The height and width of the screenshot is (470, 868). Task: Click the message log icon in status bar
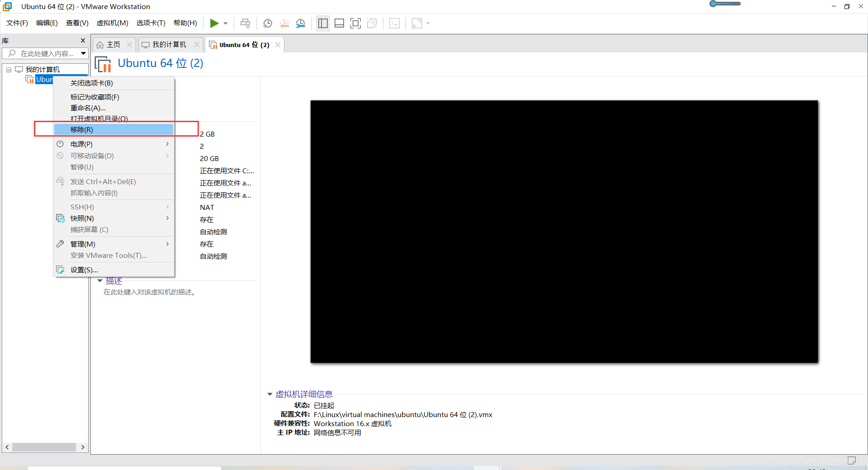[852, 461]
